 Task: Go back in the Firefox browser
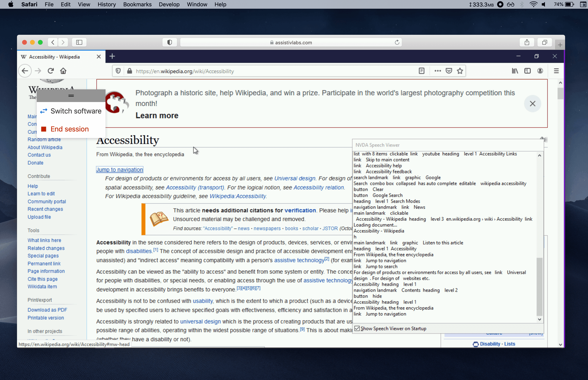coord(25,71)
